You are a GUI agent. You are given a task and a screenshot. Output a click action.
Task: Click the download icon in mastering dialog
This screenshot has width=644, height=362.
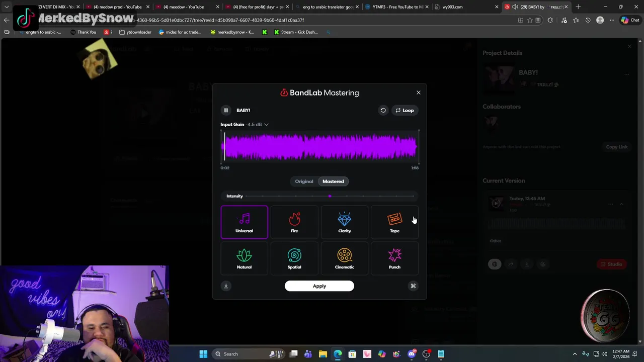click(x=226, y=286)
